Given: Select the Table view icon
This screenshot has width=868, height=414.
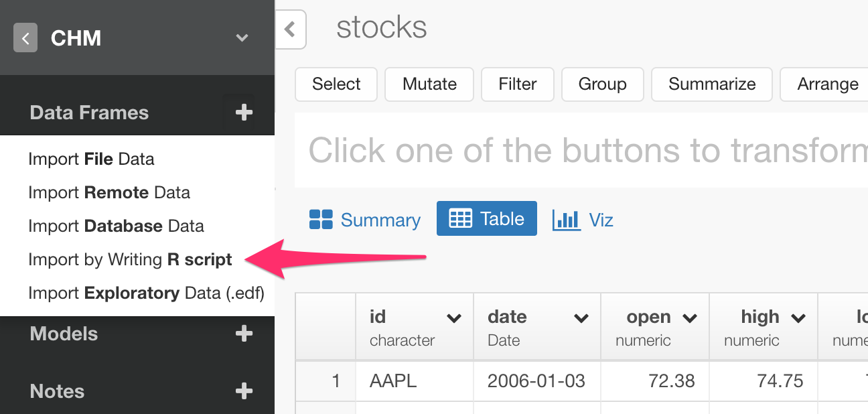Looking at the screenshot, I should [x=462, y=218].
